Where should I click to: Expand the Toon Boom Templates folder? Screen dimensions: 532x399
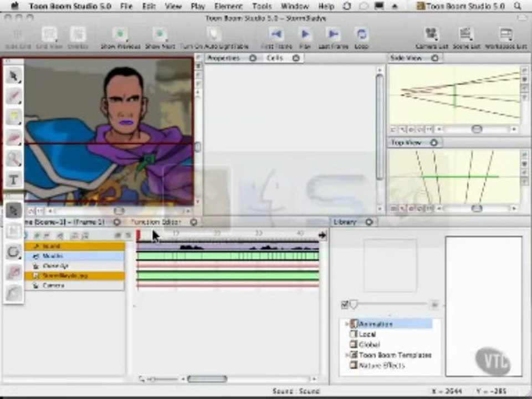click(x=347, y=355)
